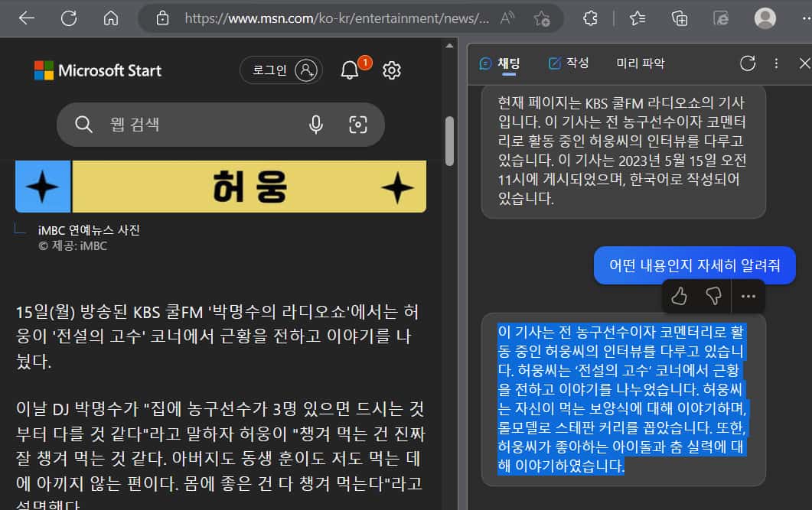Switch to the 채팅 tab

coord(500,63)
